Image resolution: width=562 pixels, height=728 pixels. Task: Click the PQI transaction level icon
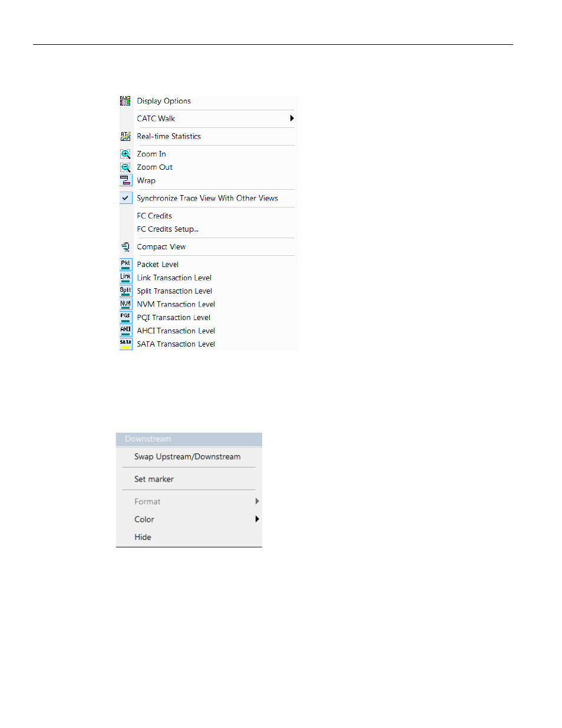125,318
